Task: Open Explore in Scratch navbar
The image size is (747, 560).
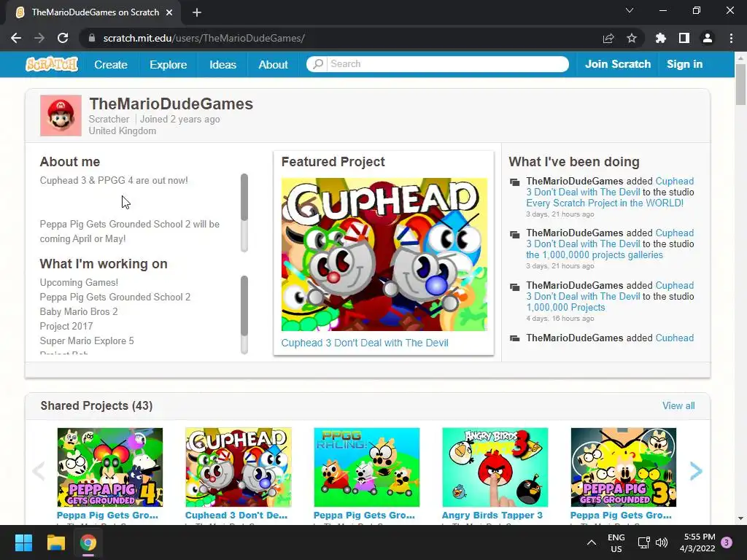Action: tap(169, 64)
